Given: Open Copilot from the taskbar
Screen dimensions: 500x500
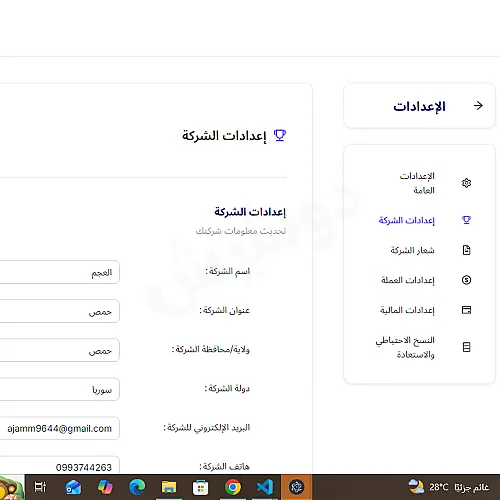Looking at the screenshot, I should (105, 487).
